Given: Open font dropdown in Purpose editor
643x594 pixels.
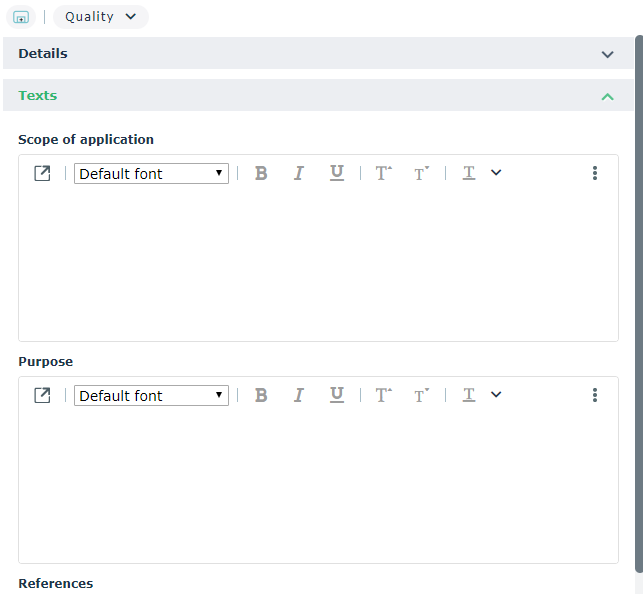Looking at the screenshot, I should point(151,396).
